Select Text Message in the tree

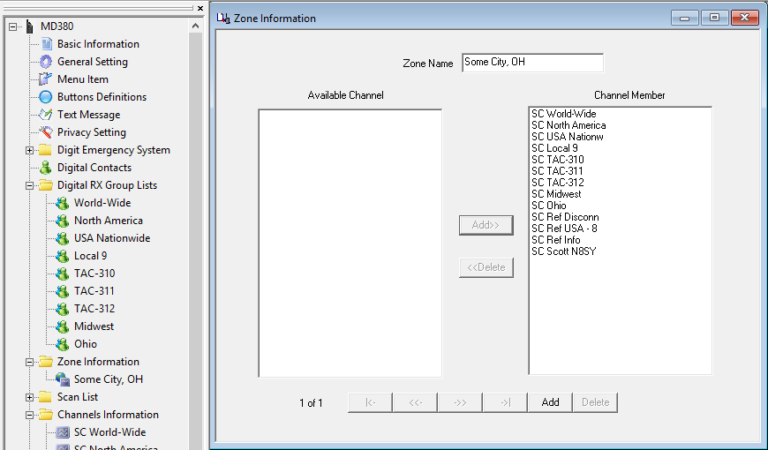tap(88, 115)
